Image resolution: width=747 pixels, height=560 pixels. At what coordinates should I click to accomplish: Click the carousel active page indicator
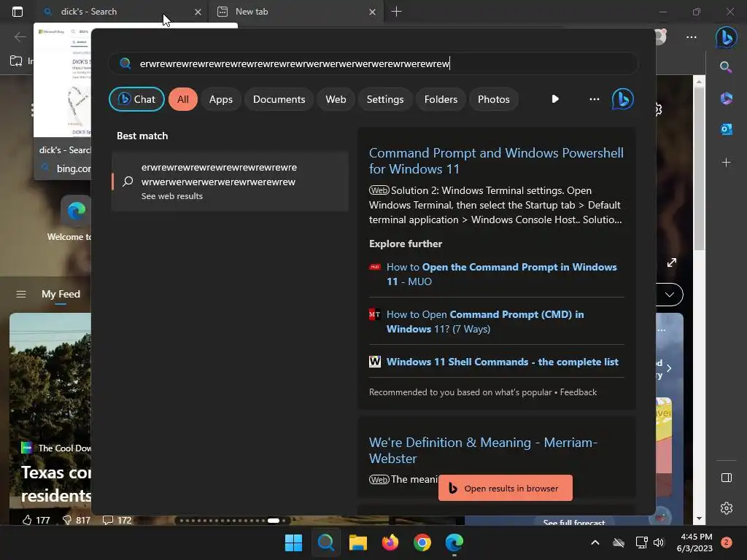pos(273,521)
